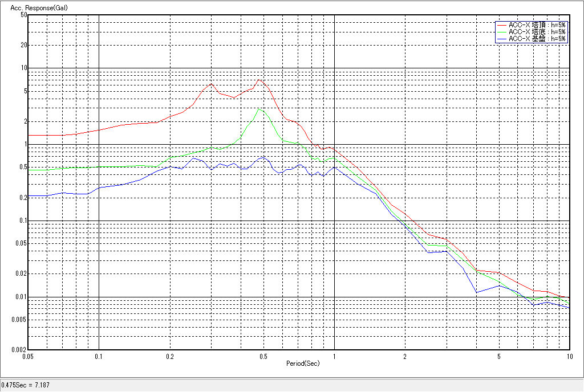Click the 1 tick label on the Period axis

334,356
